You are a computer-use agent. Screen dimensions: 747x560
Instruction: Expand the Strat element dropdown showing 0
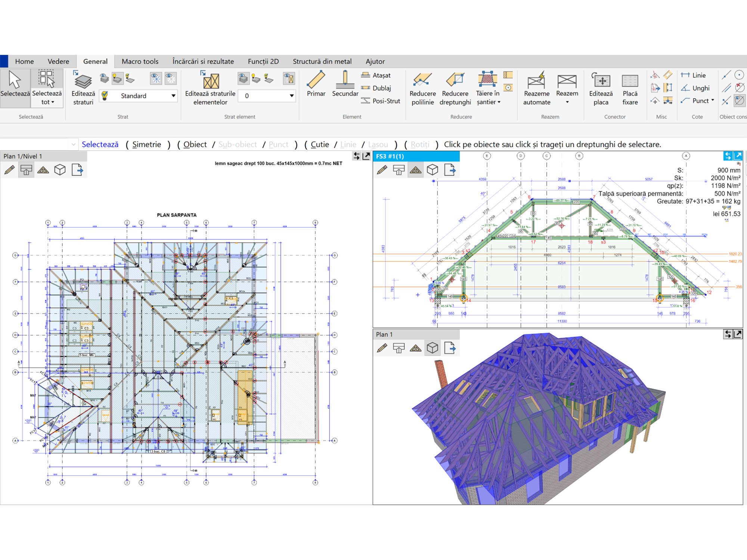(x=291, y=96)
